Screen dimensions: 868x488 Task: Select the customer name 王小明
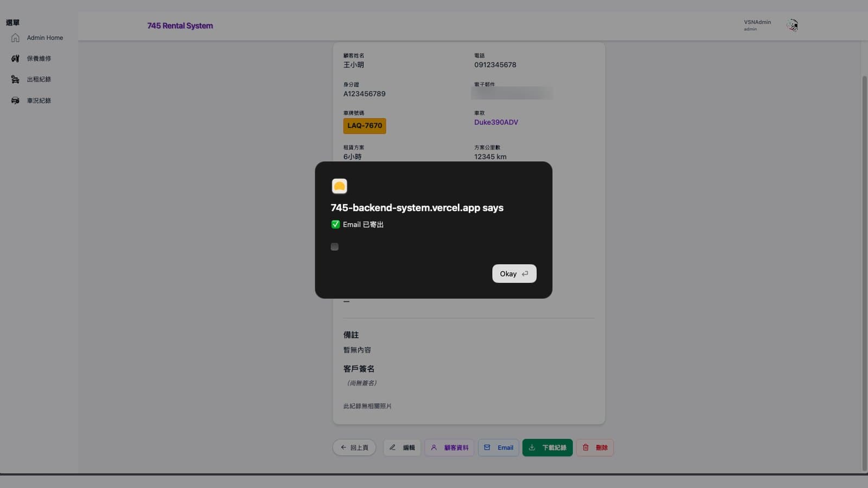click(354, 65)
